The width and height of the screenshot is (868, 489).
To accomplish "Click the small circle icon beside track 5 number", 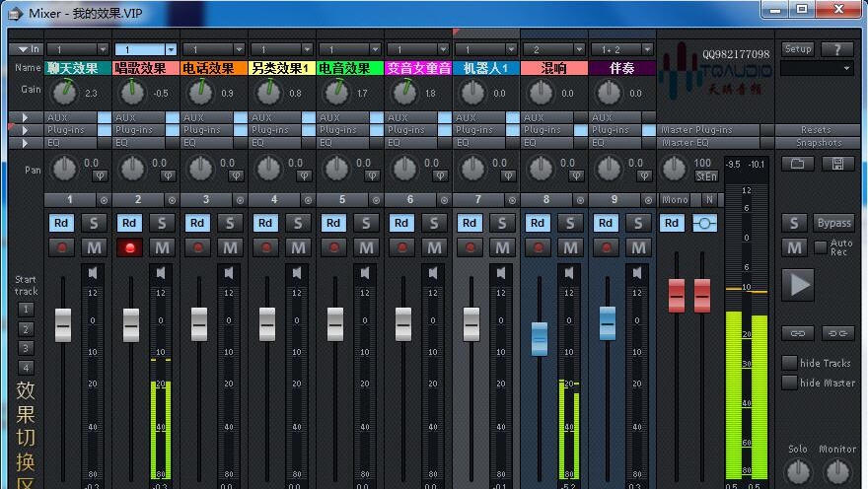I will tap(372, 200).
